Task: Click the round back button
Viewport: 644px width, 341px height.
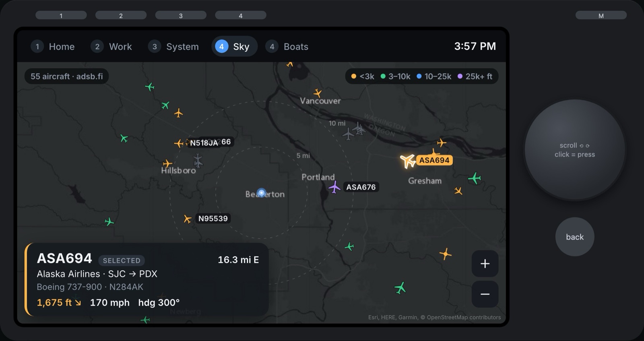Action: click(x=575, y=237)
